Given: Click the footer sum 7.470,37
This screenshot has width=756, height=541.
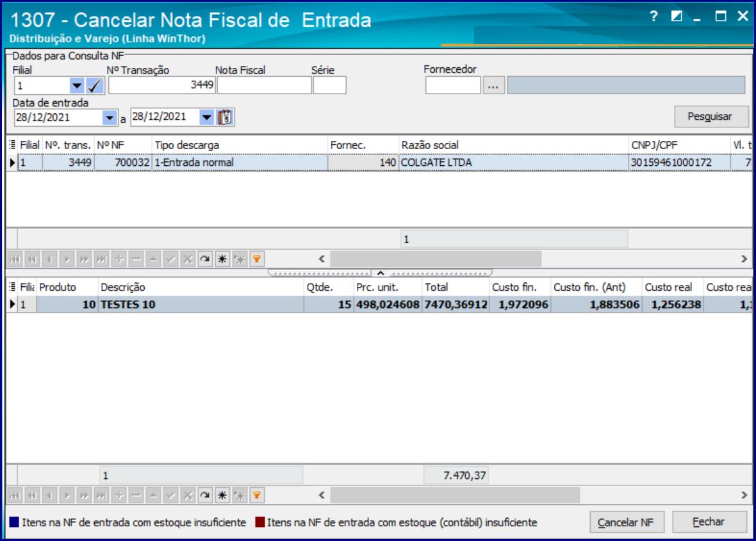Looking at the screenshot, I should (456, 476).
